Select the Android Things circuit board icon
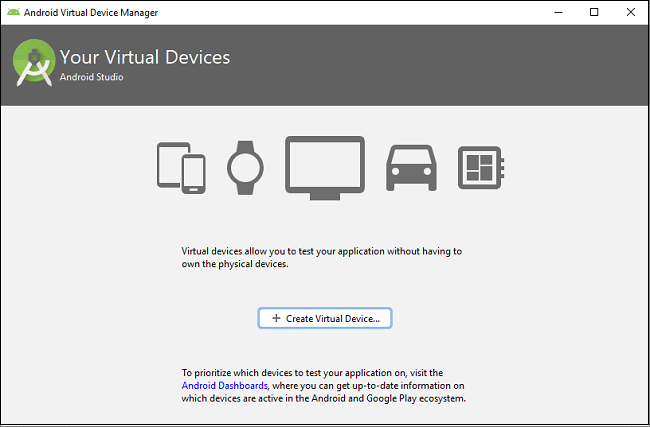This screenshot has height=427, width=650. [x=479, y=167]
